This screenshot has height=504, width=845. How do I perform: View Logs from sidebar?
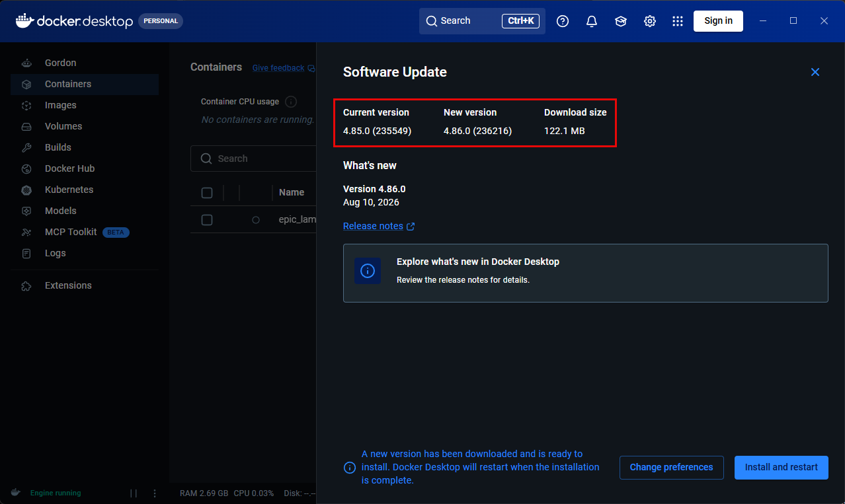85,253
